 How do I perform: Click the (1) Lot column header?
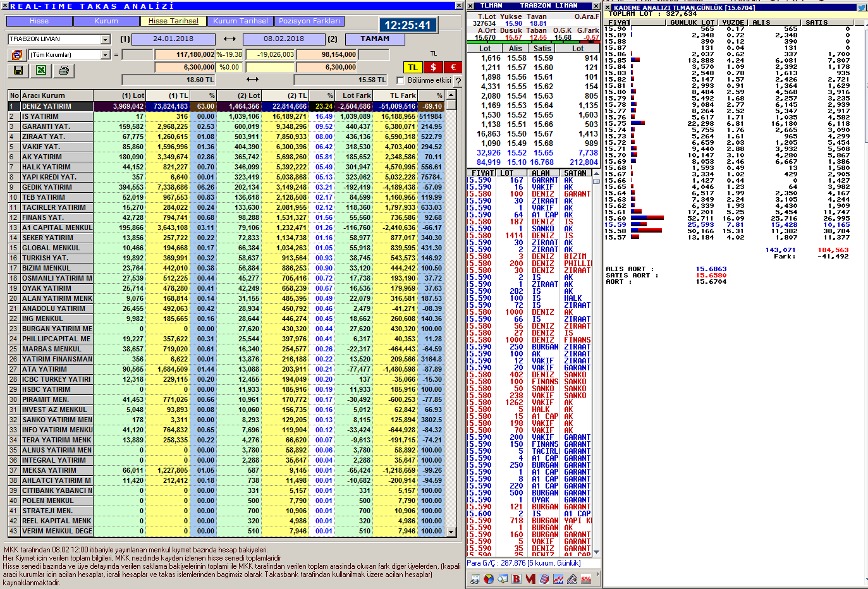pyautogui.click(x=119, y=95)
